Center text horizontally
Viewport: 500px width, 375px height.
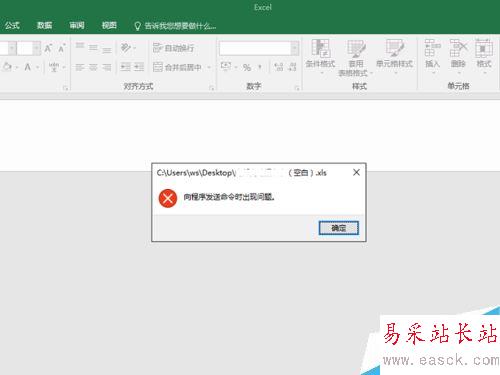coord(93,68)
